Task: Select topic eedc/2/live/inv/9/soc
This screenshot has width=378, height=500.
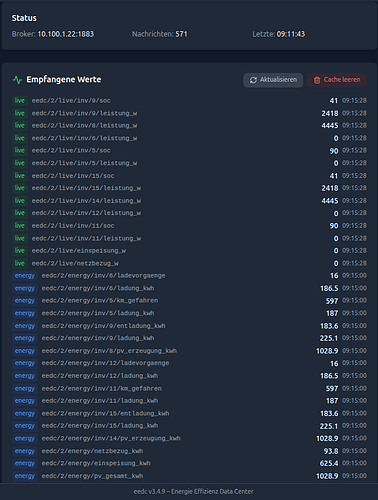Action: tap(71, 101)
